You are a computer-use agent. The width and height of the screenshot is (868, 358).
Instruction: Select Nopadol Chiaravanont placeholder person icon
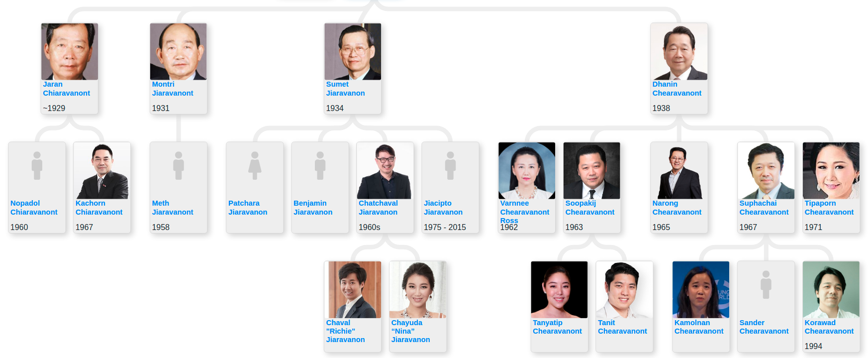[37, 166]
